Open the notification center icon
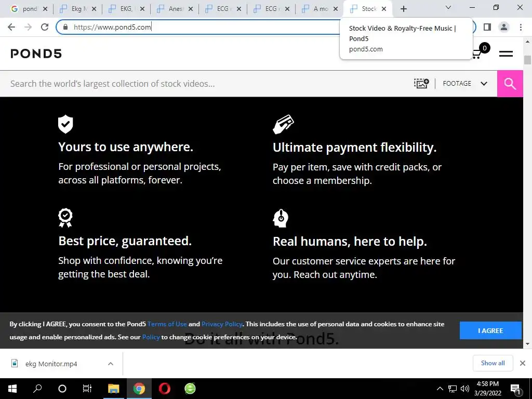Image resolution: width=532 pixels, height=399 pixels. pos(515,389)
